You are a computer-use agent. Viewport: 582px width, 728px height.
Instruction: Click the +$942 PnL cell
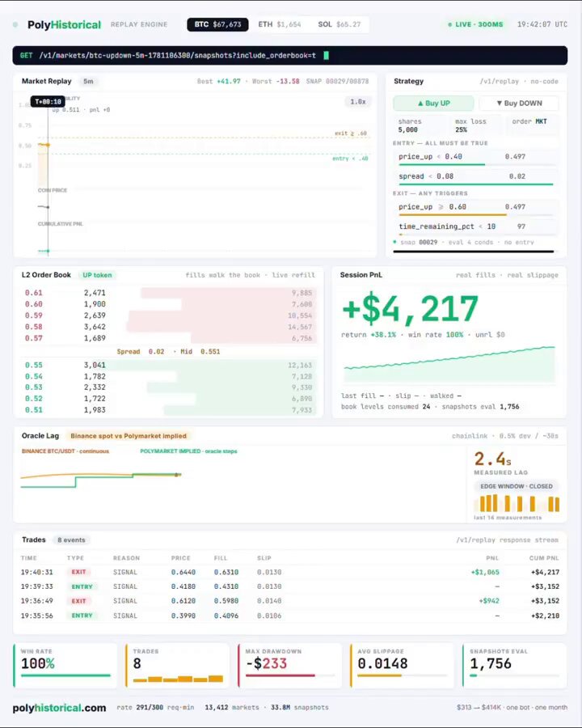(489, 601)
